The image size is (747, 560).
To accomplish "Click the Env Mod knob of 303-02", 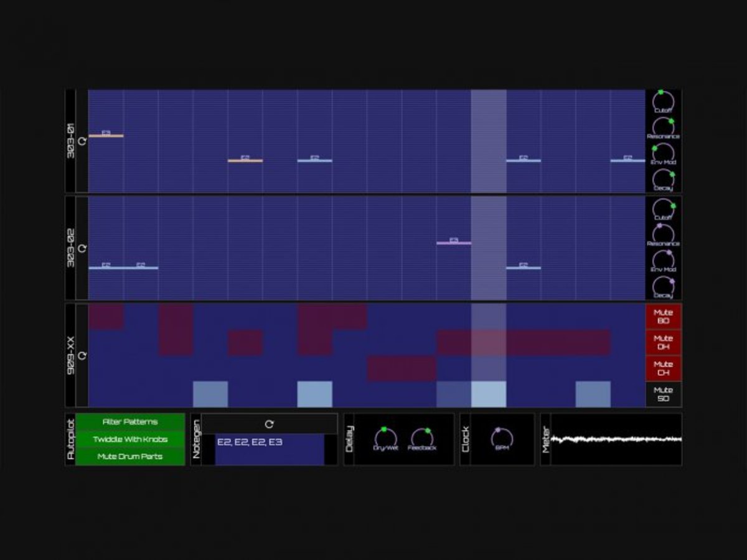I will pyautogui.click(x=663, y=260).
